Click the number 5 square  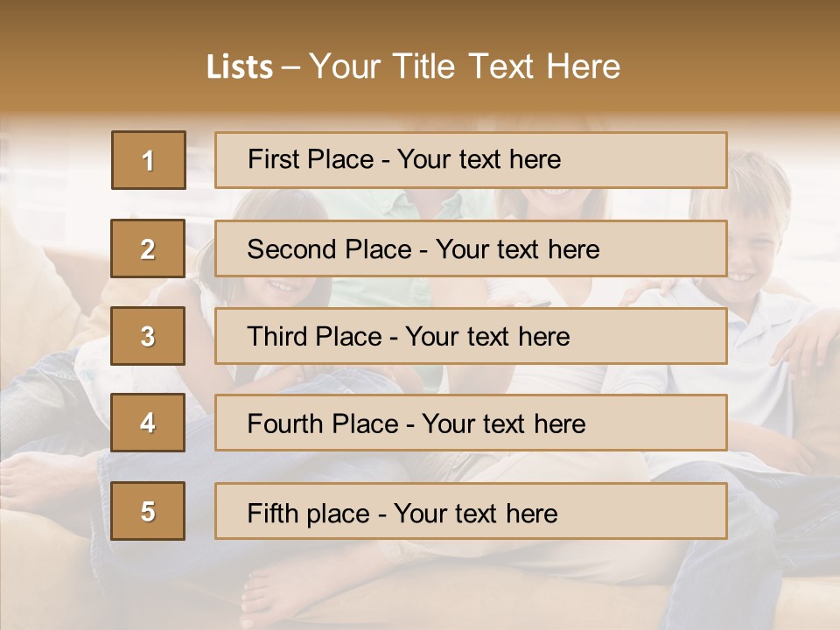pyautogui.click(x=148, y=511)
